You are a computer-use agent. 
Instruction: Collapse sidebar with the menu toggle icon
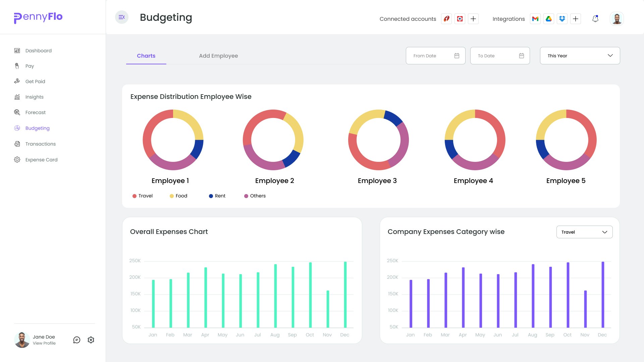[x=122, y=17]
